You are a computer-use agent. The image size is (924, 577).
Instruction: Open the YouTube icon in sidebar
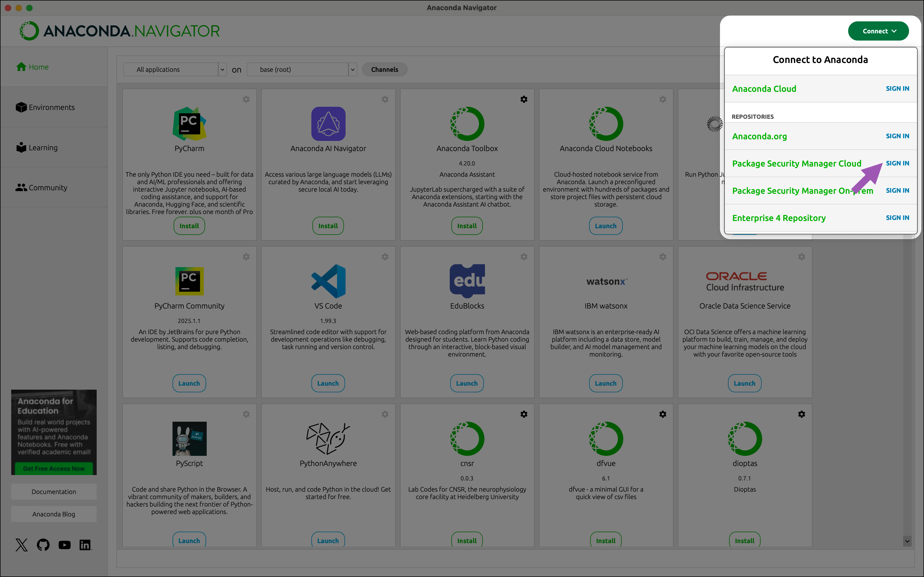[x=64, y=544]
